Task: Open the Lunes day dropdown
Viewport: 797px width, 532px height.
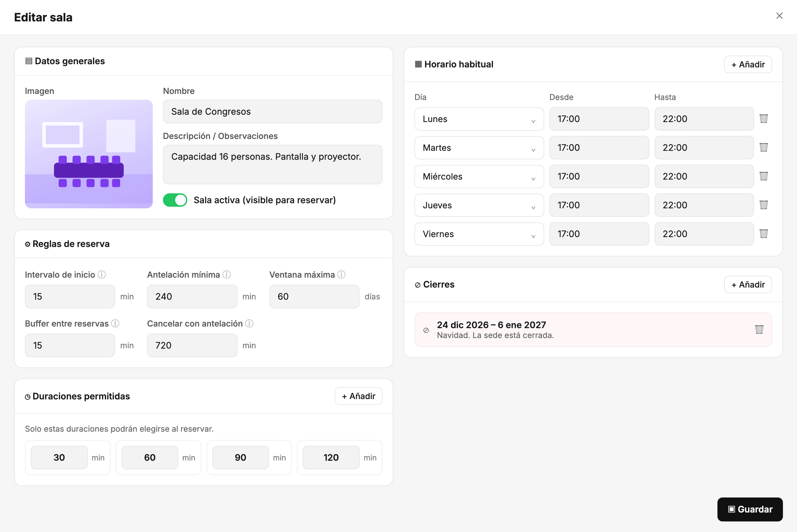Action: click(x=479, y=119)
